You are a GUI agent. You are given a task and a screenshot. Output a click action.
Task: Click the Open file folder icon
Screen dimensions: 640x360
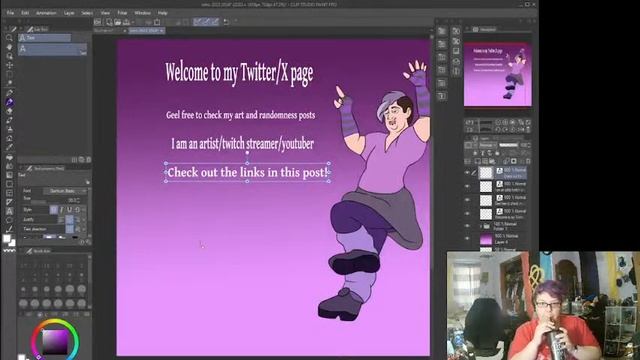(x=118, y=22)
